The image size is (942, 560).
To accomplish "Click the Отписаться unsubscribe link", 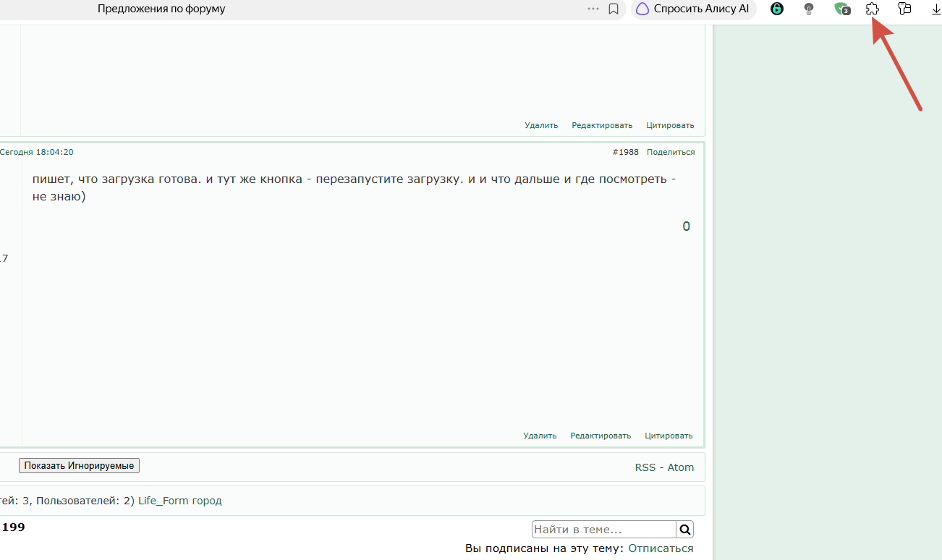I will click(661, 548).
